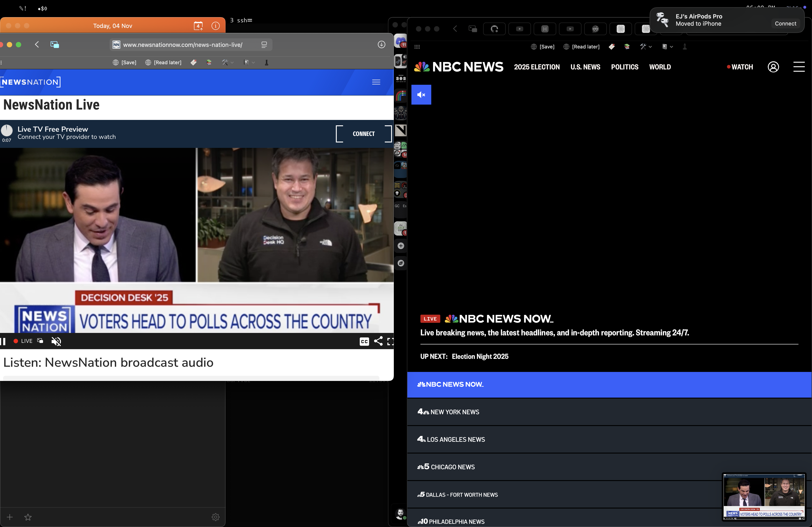The height and width of the screenshot is (527, 812).
Task: Unmute the NewsNation video player
Action: pos(56,341)
